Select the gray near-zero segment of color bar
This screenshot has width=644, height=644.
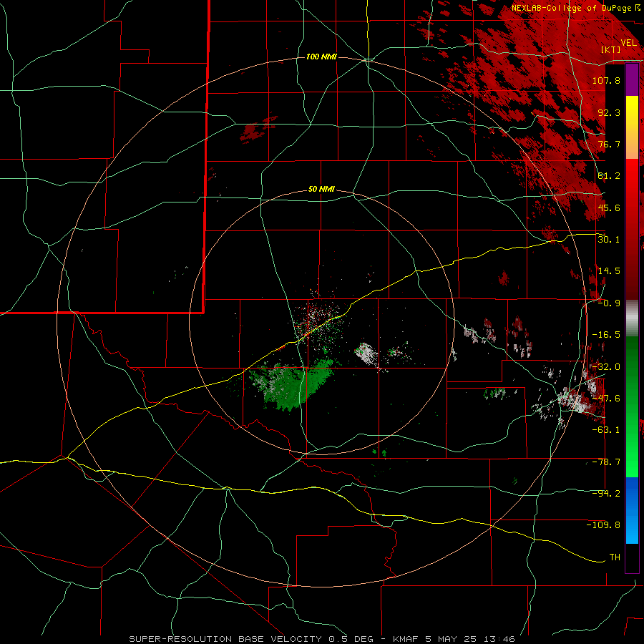(632, 318)
